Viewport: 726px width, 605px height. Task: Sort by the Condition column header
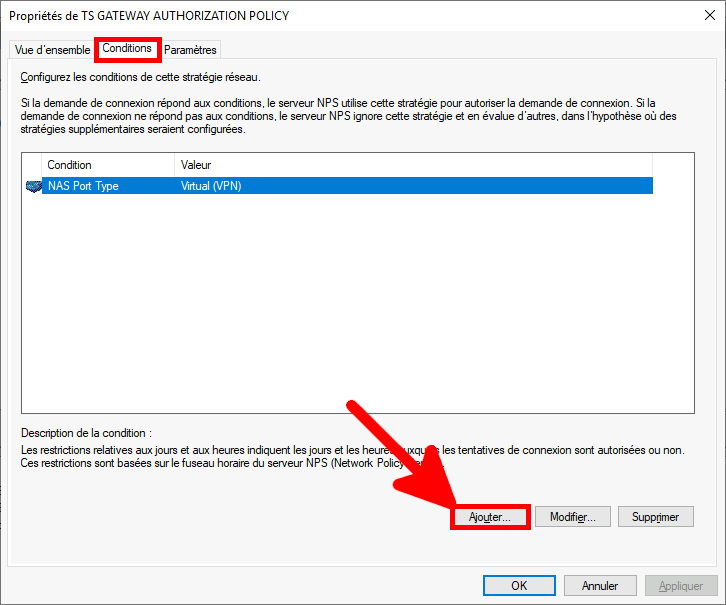coord(108,165)
